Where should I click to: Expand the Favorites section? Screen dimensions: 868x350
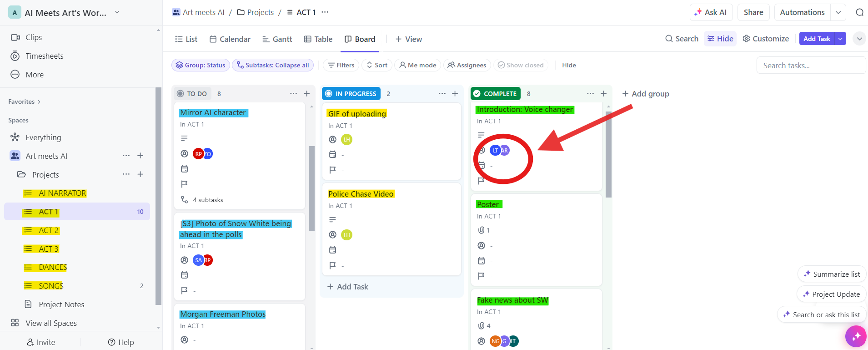[24, 101]
